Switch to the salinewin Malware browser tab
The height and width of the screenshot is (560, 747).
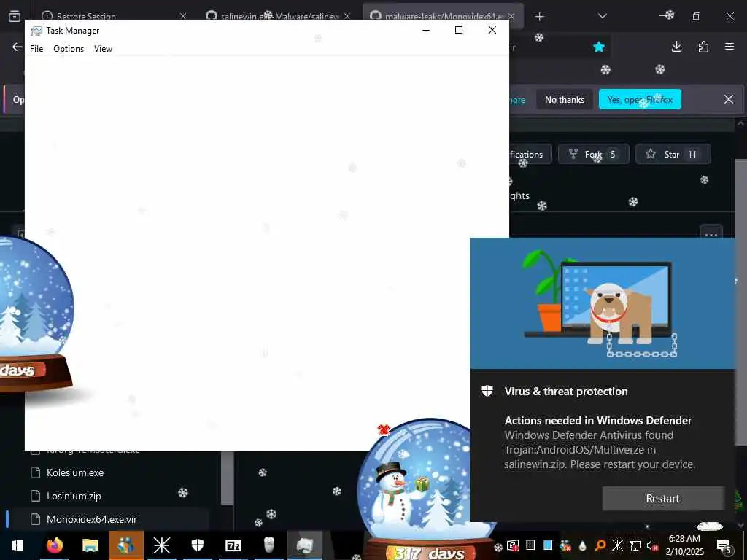pyautogui.click(x=280, y=16)
